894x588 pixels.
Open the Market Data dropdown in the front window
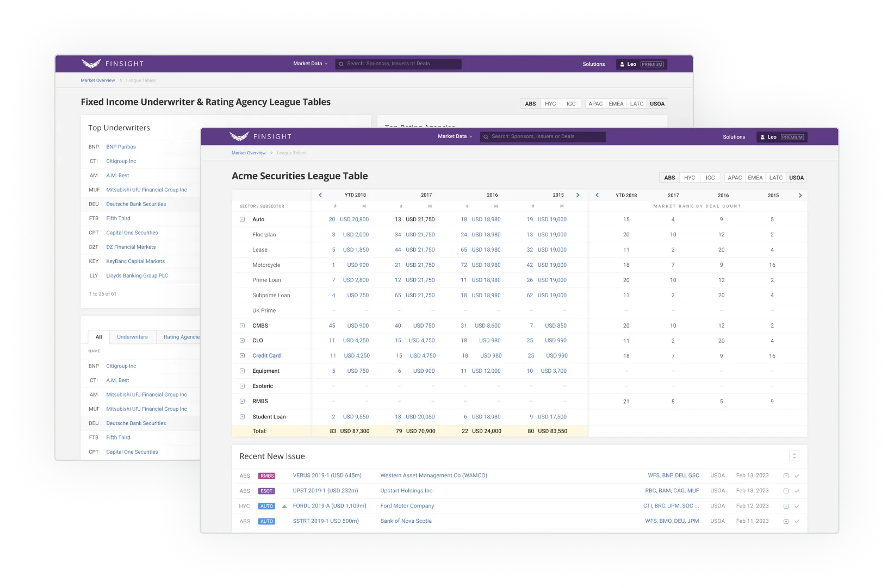tap(455, 136)
